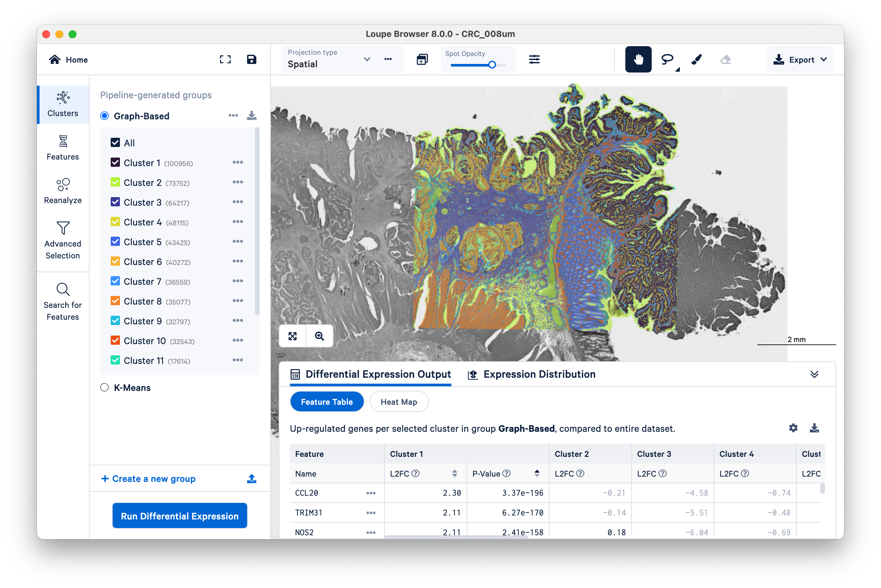Viewport: 881px width, 588px height.
Task: Click the reset view fit-to-screen icon
Action: (x=293, y=336)
